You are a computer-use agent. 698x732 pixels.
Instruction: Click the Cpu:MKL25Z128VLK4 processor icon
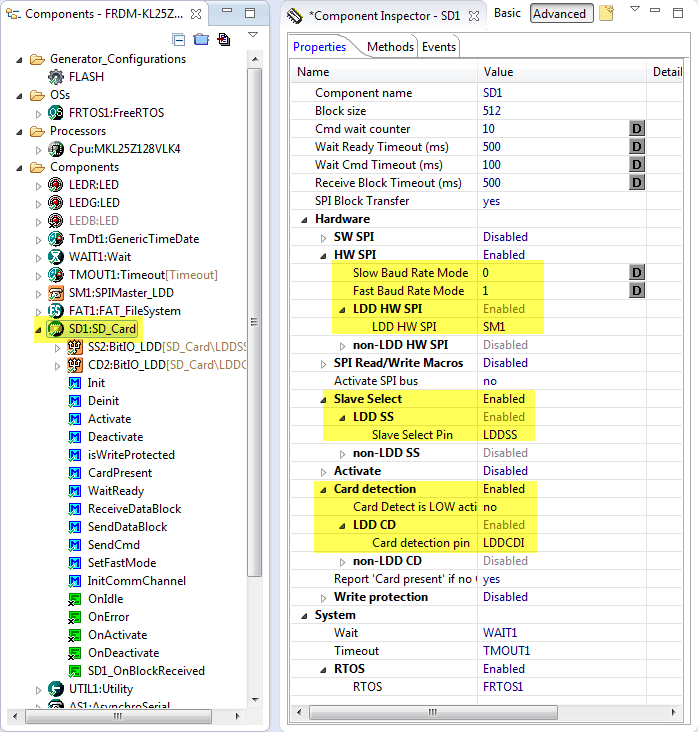pos(57,149)
